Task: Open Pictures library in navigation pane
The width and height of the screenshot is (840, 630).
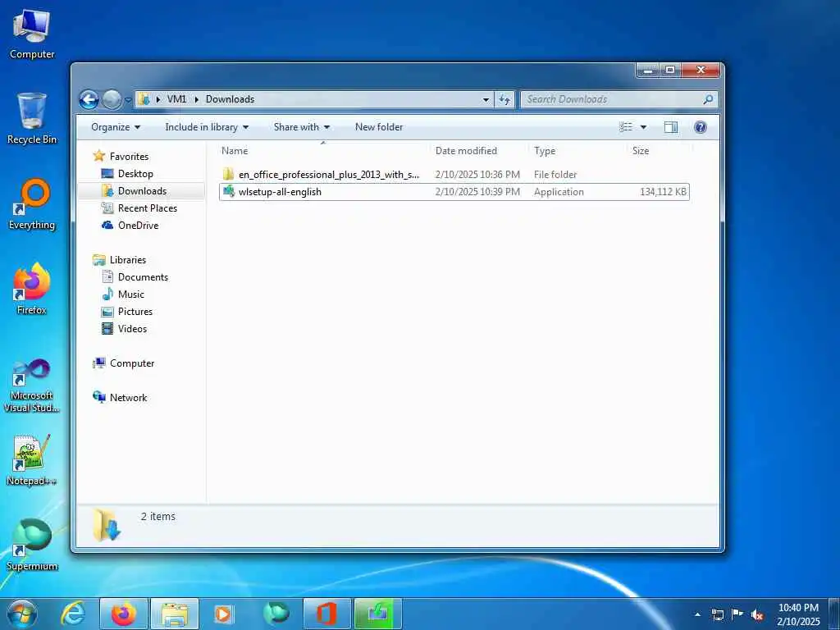Action: [135, 311]
